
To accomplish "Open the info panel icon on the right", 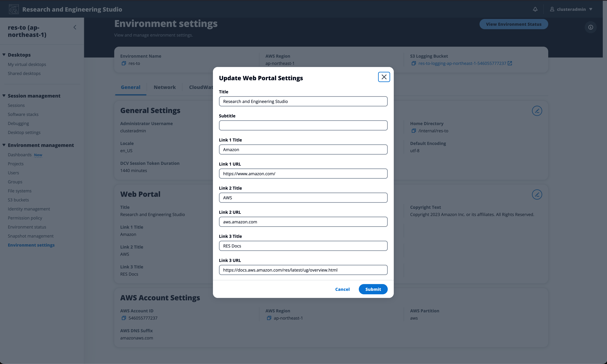I will coord(591,27).
